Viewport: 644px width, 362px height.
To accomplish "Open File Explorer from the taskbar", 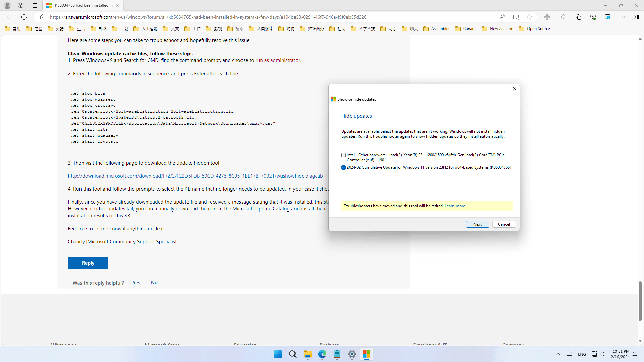I will point(307,354).
